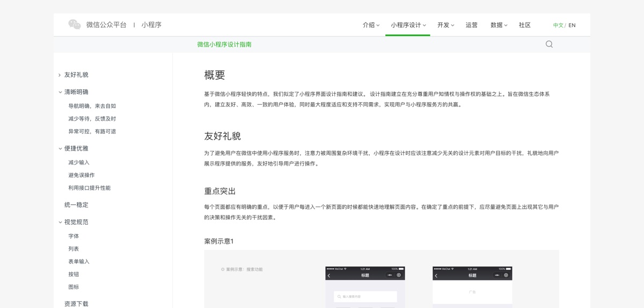644x308 pixels.
Task: Select 减少输入 in sidebar
Action: point(79,162)
